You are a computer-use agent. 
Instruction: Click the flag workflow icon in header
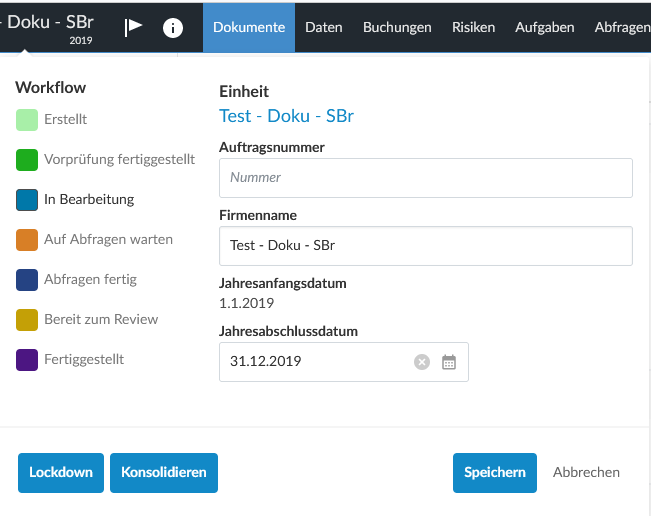[133, 27]
